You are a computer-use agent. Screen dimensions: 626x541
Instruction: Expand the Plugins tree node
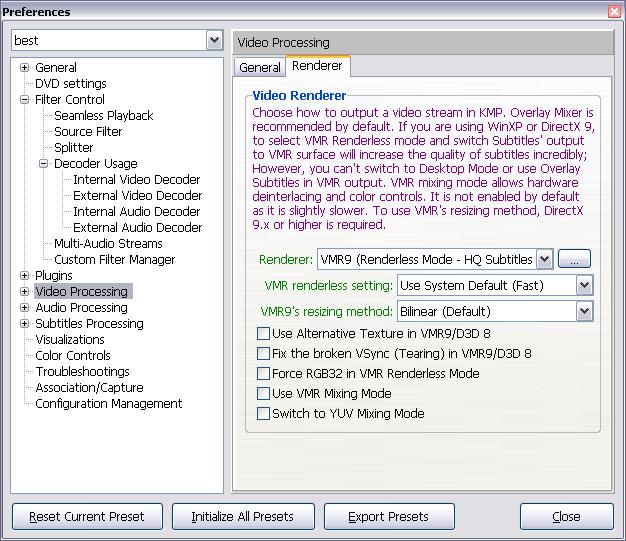[x=25, y=276]
